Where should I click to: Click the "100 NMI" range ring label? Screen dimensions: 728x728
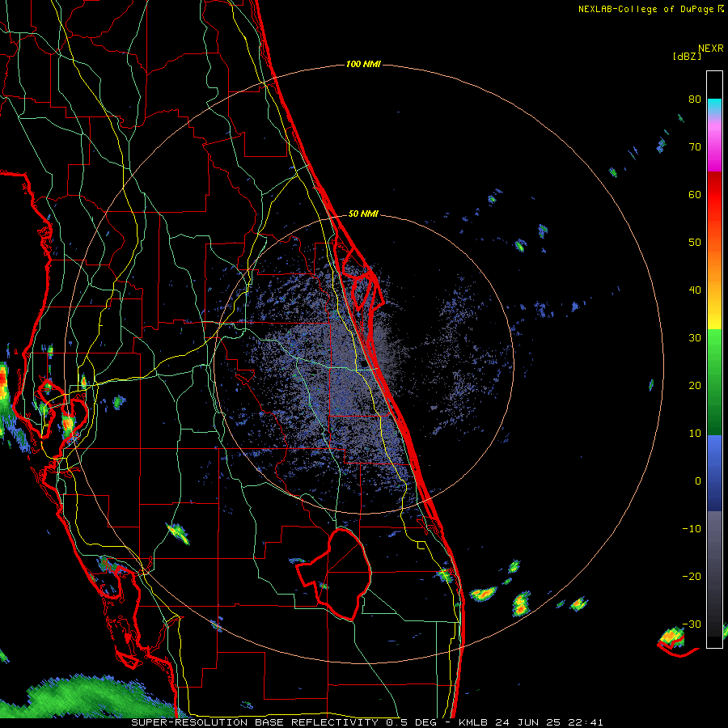(363, 64)
